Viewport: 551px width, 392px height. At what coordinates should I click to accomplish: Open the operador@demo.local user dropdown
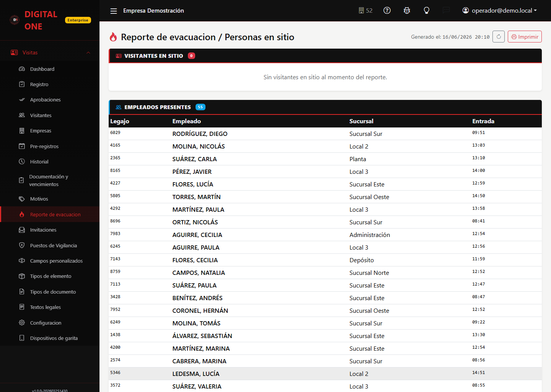[499, 10]
